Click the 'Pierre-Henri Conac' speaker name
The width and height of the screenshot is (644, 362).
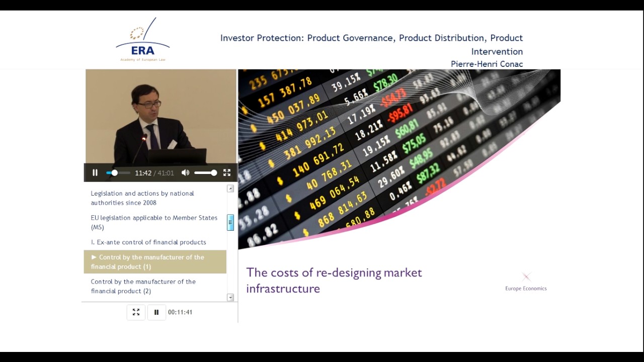[487, 64]
